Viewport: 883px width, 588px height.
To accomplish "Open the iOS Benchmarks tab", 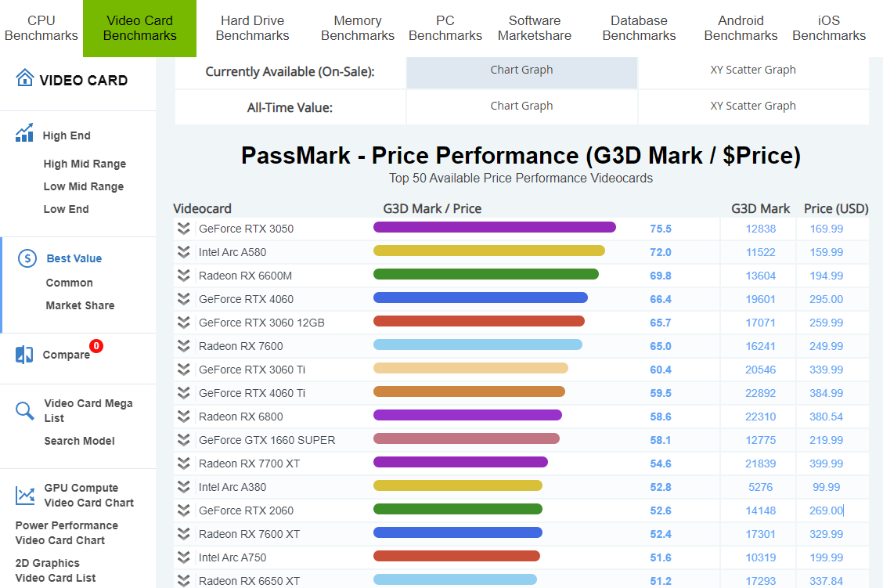I will [x=829, y=28].
